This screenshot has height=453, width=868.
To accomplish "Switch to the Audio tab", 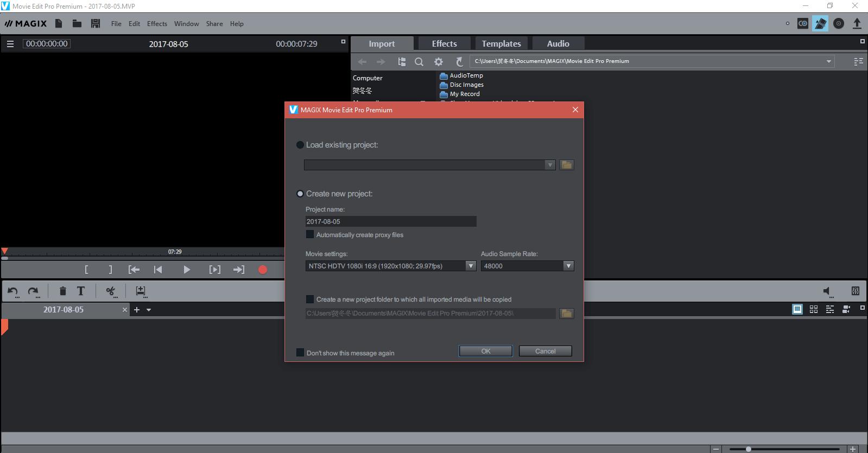I will (x=558, y=43).
